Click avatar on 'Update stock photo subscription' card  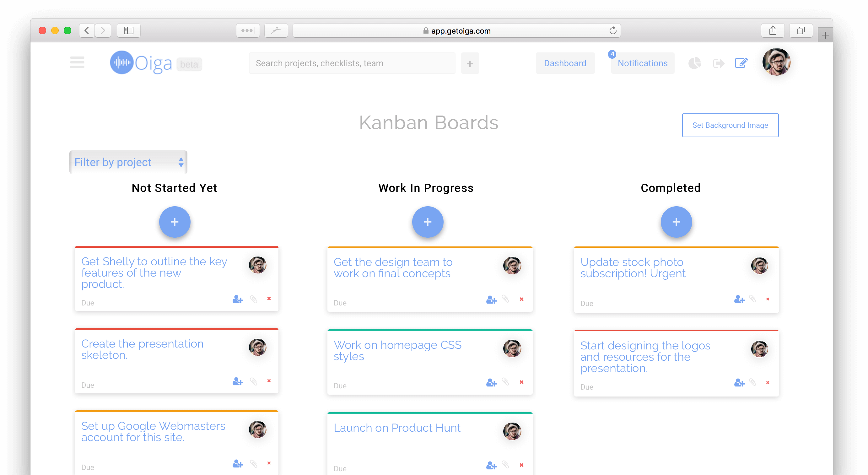759,266
